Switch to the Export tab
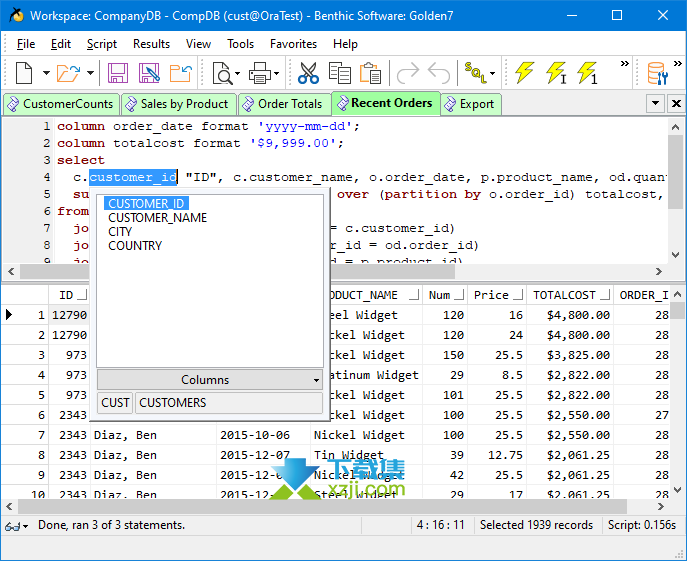The image size is (687, 561). [x=471, y=104]
